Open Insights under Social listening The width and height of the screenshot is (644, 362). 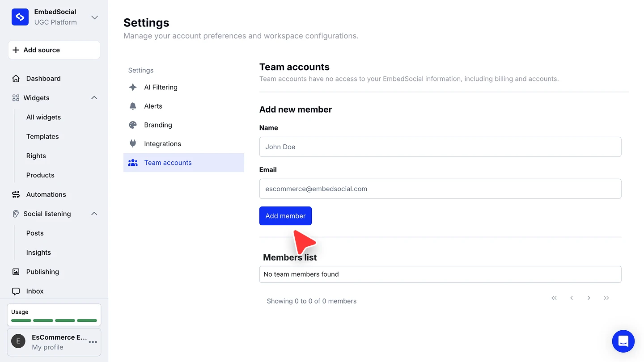coord(38,253)
